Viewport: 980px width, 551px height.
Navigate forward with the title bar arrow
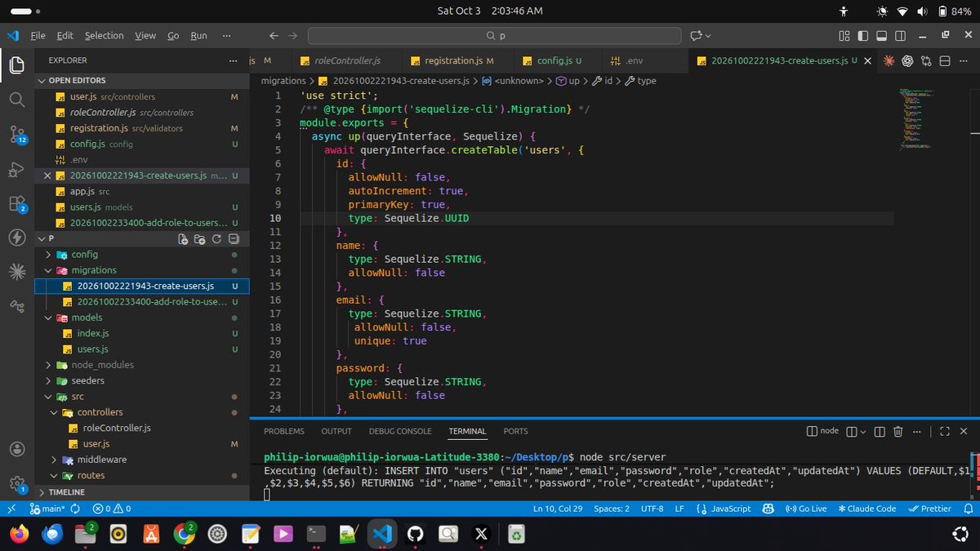[x=292, y=36]
